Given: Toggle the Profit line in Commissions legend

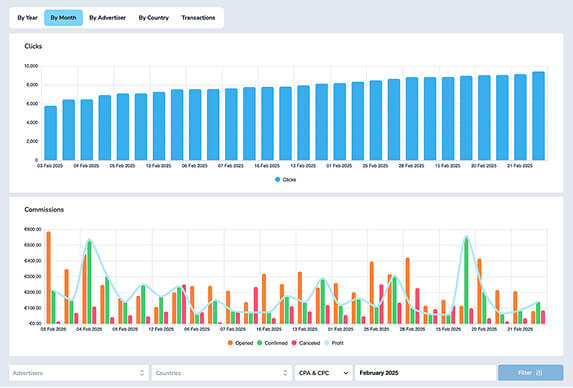Looking at the screenshot, I should [x=334, y=343].
